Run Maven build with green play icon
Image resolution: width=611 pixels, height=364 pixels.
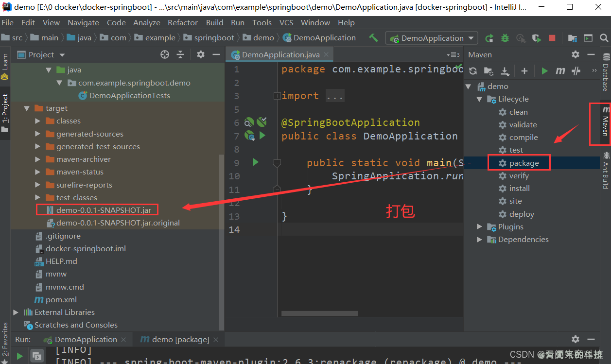click(x=544, y=71)
